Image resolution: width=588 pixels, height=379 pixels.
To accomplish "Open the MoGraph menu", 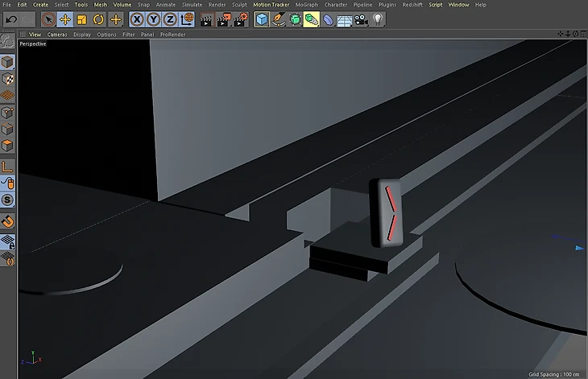I will tap(306, 5).
